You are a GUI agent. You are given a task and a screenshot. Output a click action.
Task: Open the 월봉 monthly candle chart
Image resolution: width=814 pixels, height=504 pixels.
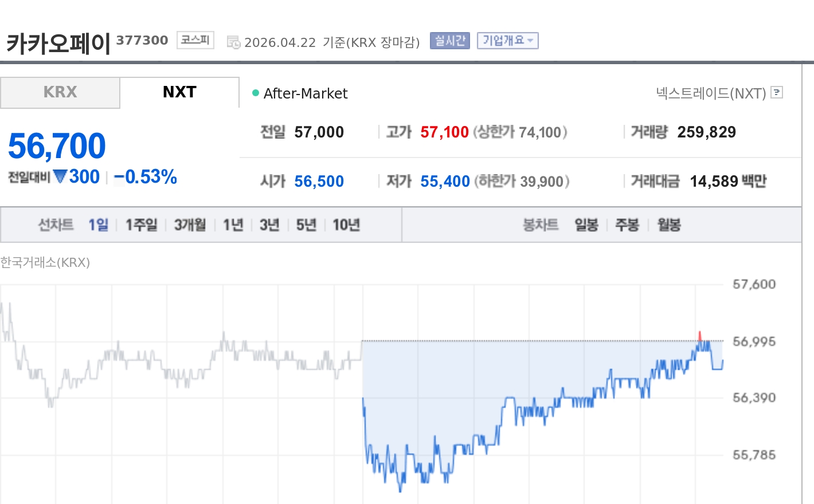point(669,225)
